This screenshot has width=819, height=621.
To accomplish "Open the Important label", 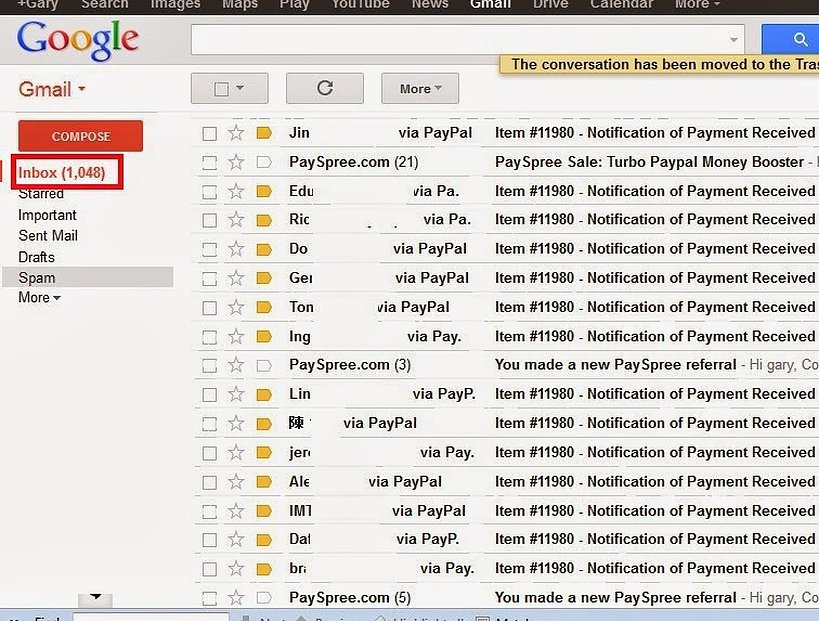I will point(48,215).
